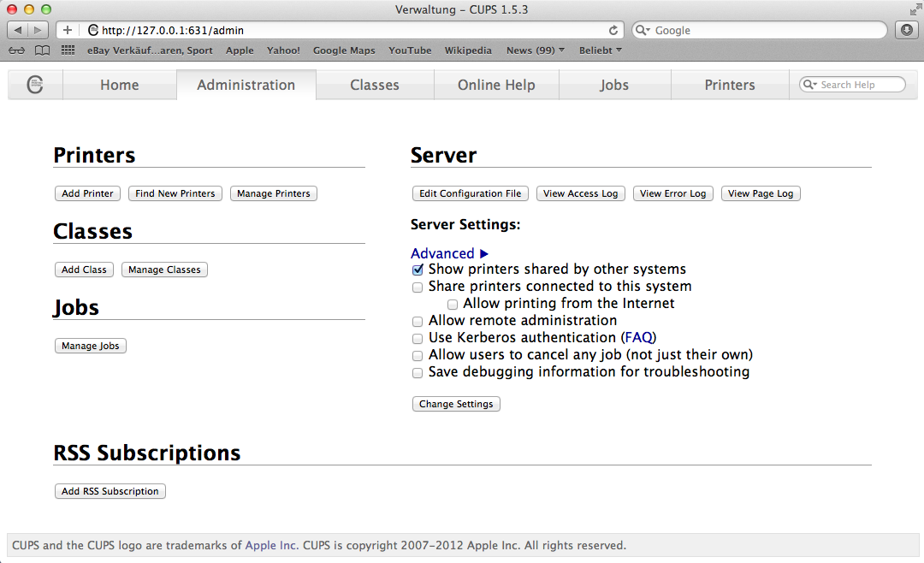
Task: Open the YouTube bookmark
Action: pos(410,50)
